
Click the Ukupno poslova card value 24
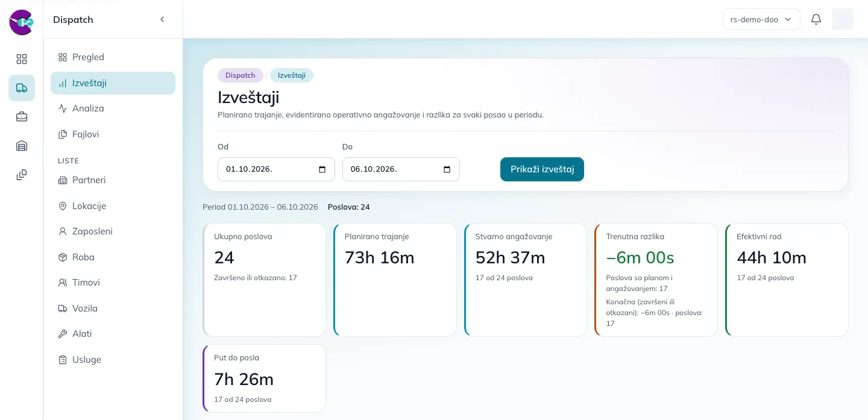pos(224,258)
